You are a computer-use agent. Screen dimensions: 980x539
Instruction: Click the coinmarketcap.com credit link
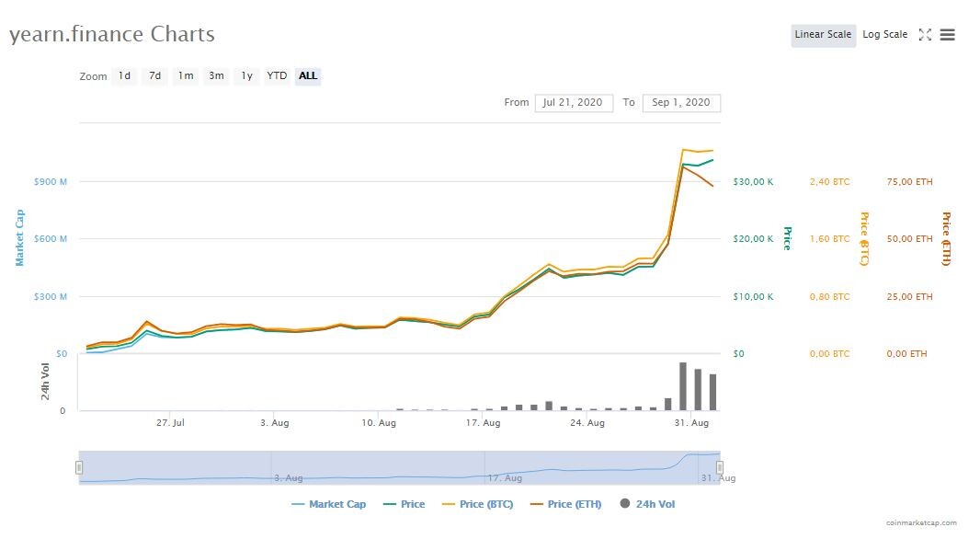pos(921,522)
